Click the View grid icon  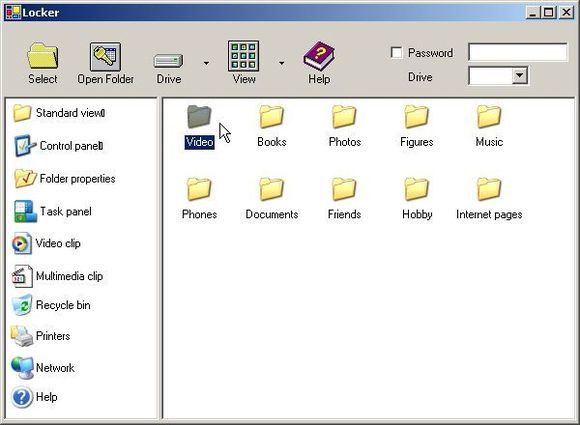tap(243, 56)
